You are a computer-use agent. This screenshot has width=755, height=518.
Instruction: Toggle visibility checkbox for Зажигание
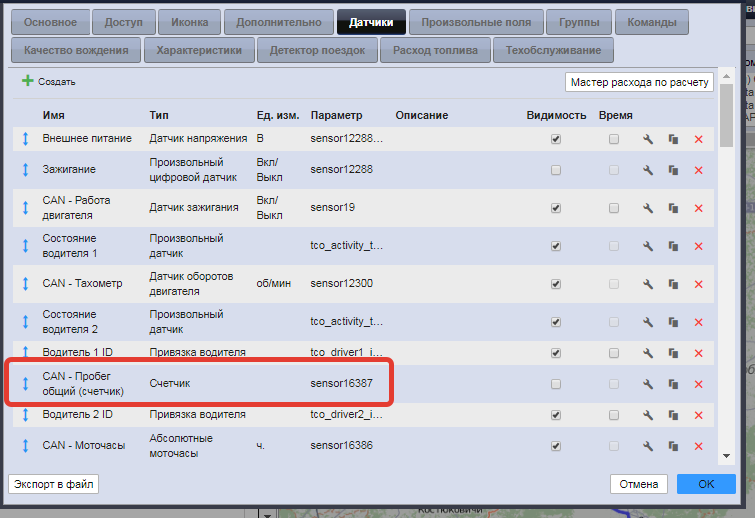click(x=556, y=170)
